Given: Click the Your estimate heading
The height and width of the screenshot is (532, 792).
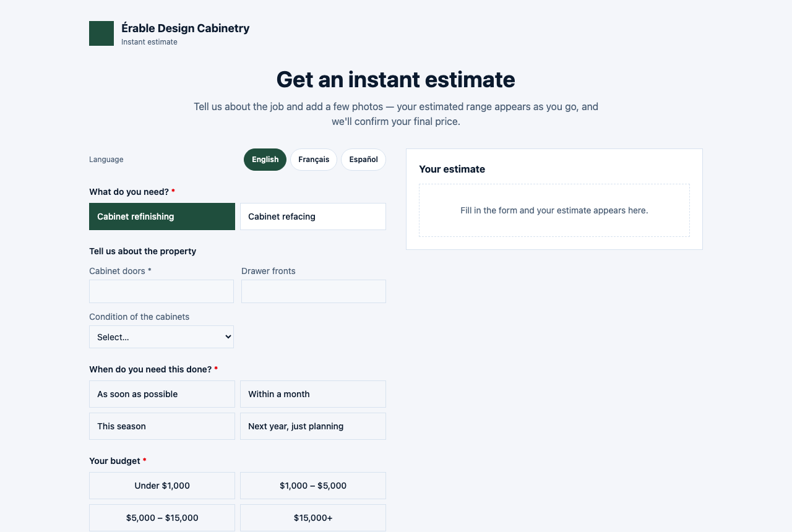Looking at the screenshot, I should pos(452,169).
